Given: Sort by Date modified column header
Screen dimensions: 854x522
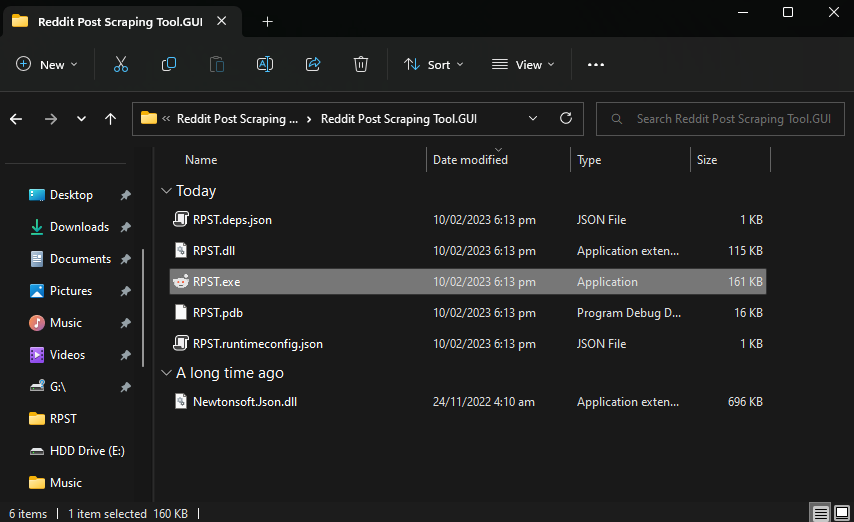Looking at the screenshot, I should click(471, 160).
